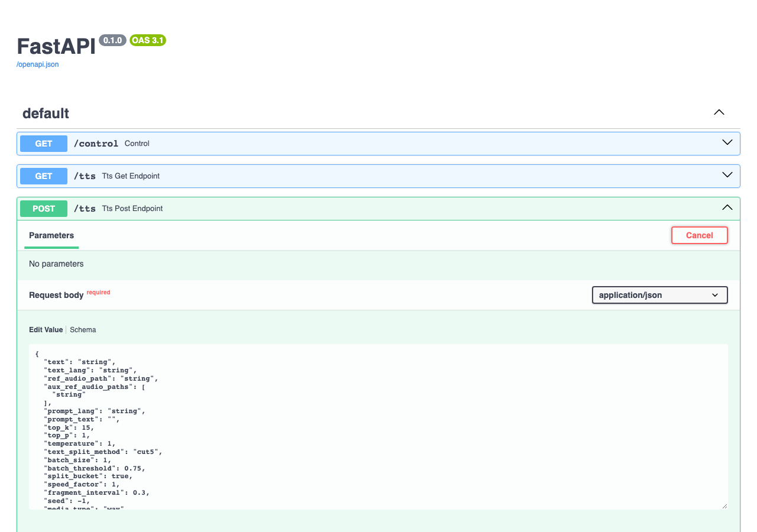The image size is (757, 532).
Task: Click the "seed": -1 line
Action: (x=67, y=501)
